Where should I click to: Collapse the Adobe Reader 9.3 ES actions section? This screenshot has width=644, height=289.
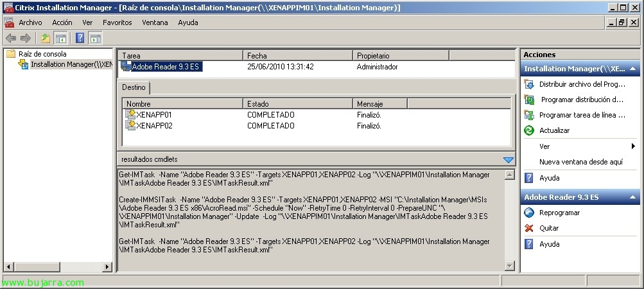click(x=632, y=197)
